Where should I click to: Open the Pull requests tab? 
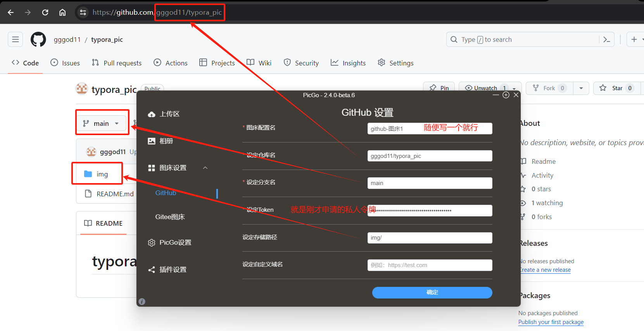pyautogui.click(x=117, y=63)
